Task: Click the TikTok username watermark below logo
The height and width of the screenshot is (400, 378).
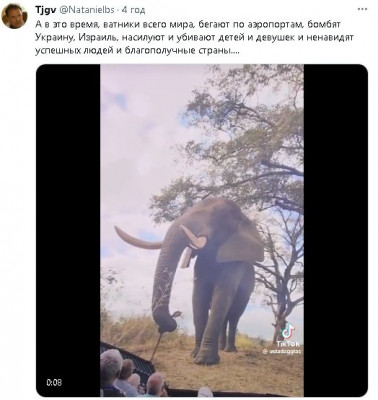Action: (x=282, y=351)
